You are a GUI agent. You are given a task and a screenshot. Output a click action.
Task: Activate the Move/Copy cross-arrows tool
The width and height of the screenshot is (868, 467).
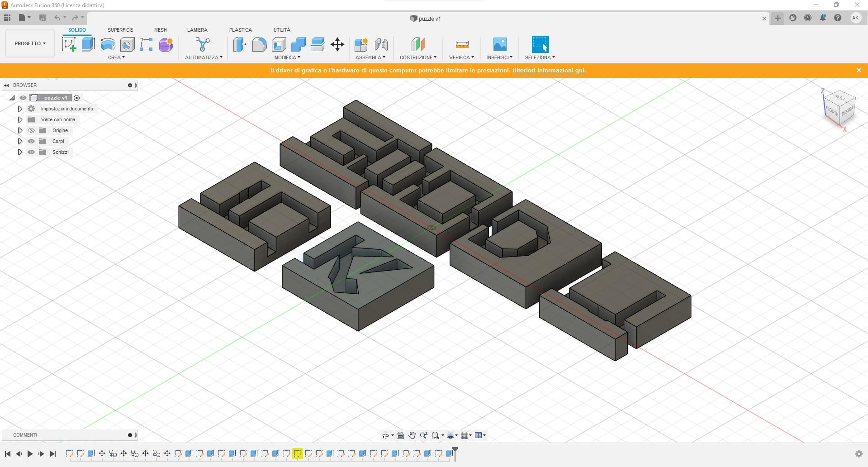click(x=337, y=44)
